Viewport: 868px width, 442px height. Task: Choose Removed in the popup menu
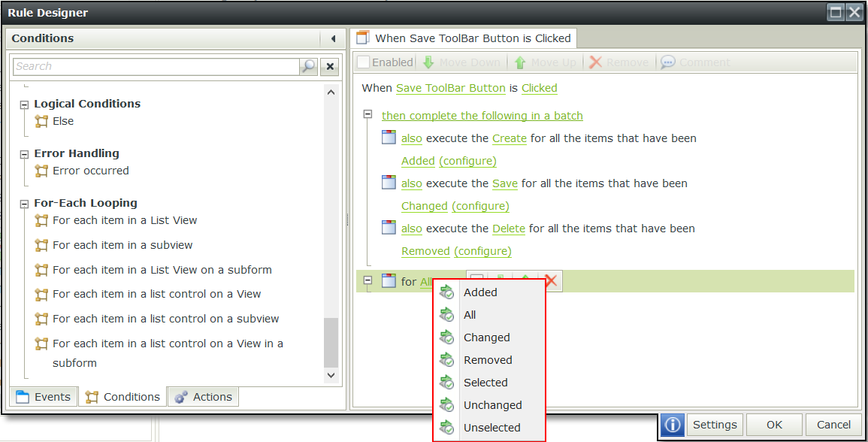click(488, 360)
